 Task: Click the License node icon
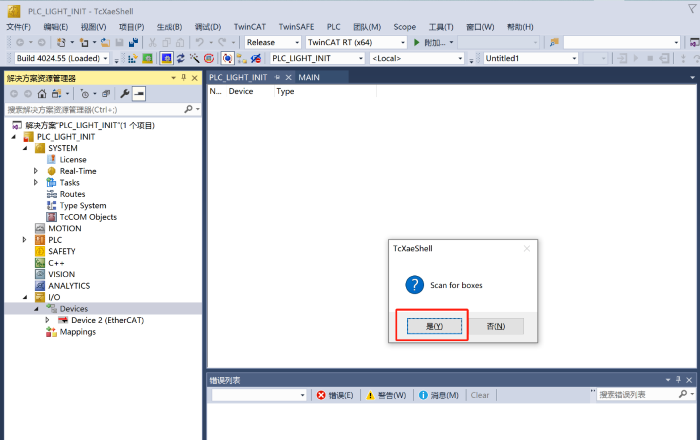pyautogui.click(x=51, y=159)
